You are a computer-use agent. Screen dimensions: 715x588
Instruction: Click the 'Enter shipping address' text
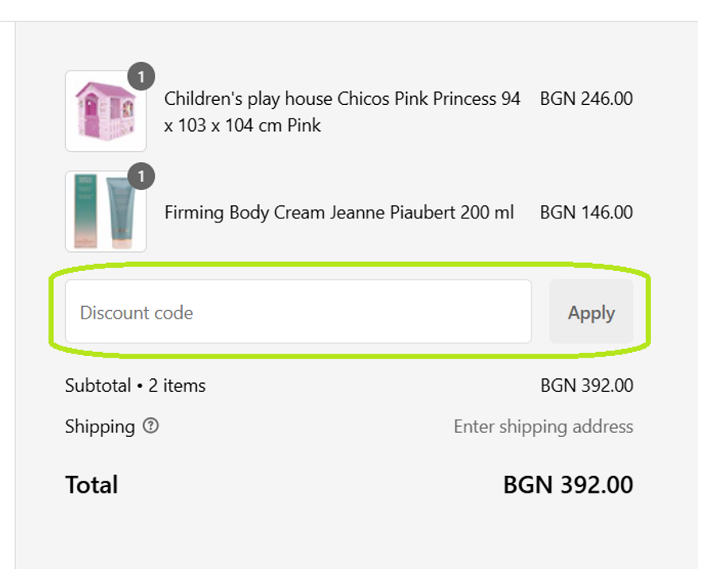tap(543, 427)
